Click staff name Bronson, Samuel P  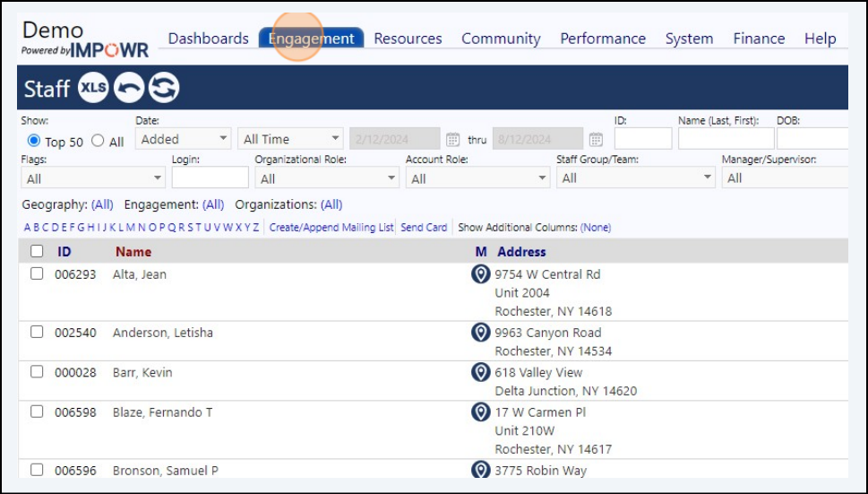(166, 470)
